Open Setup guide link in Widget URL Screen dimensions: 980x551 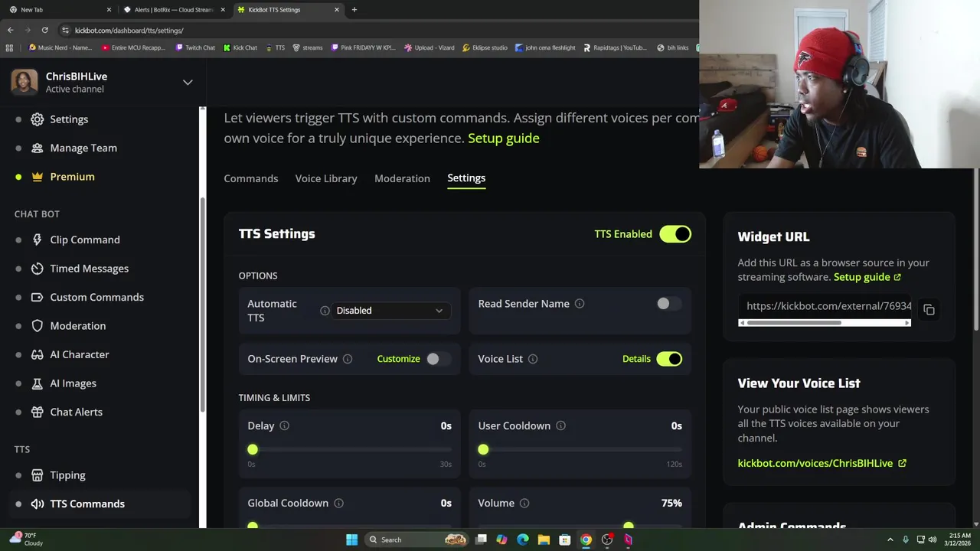pyautogui.click(x=867, y=277)
